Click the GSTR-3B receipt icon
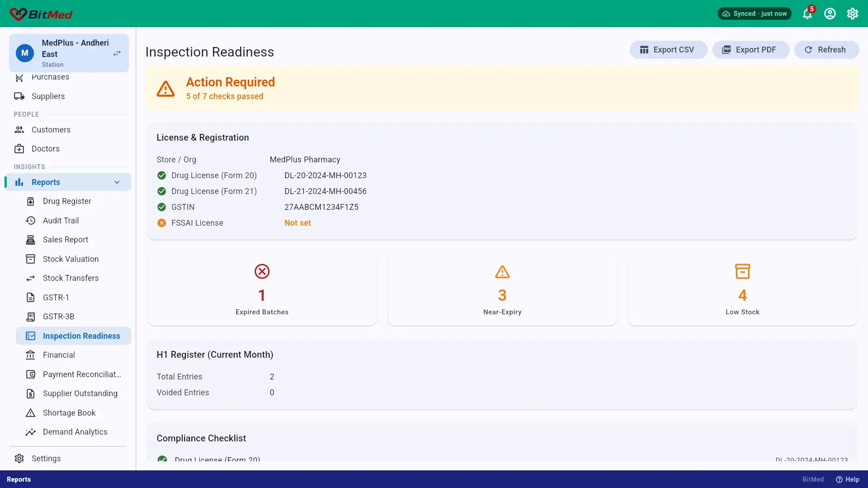The image size is (868, 488). (30, 317)
